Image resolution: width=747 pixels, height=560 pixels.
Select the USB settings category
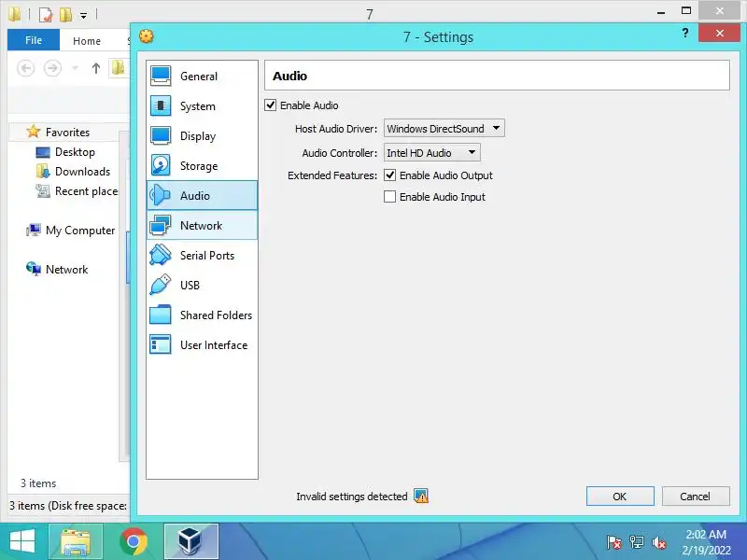[x=202, y=286]
